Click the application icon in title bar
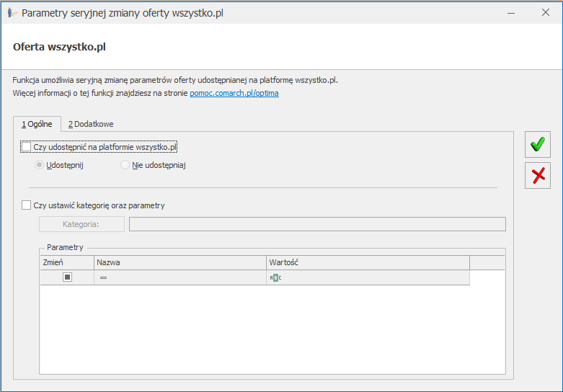Image resolution: width=563 pixels, height=392 pixels. (12, 13)
